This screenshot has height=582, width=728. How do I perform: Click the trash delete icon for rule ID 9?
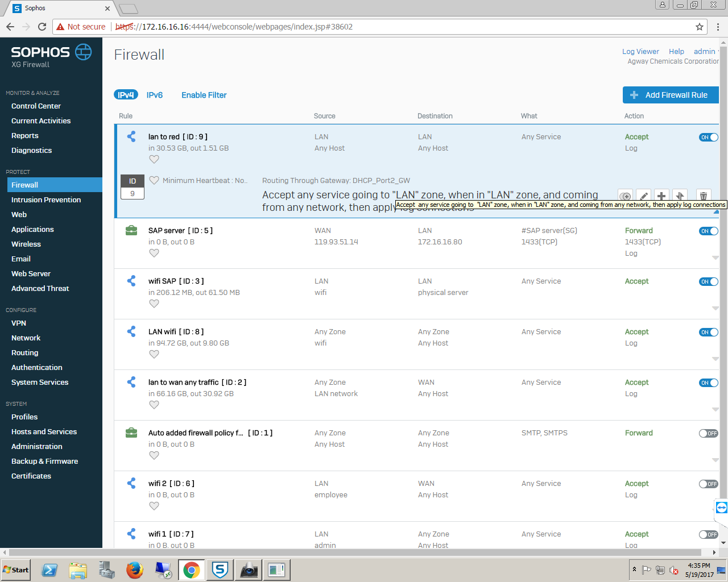[x=704, y=196]
